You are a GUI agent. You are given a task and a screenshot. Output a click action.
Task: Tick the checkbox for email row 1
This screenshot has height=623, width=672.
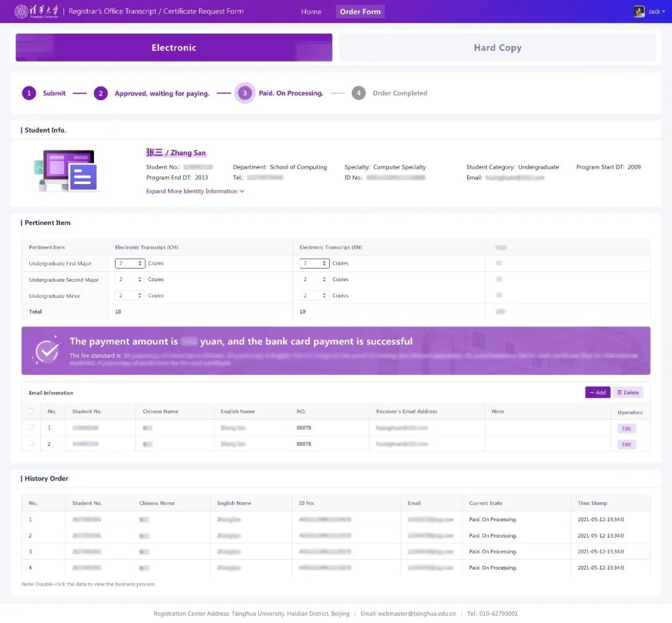[x=31, y=427]
